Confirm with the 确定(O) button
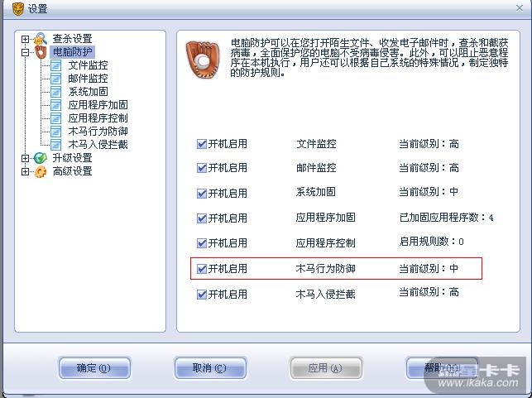 (x=94, y=368)
